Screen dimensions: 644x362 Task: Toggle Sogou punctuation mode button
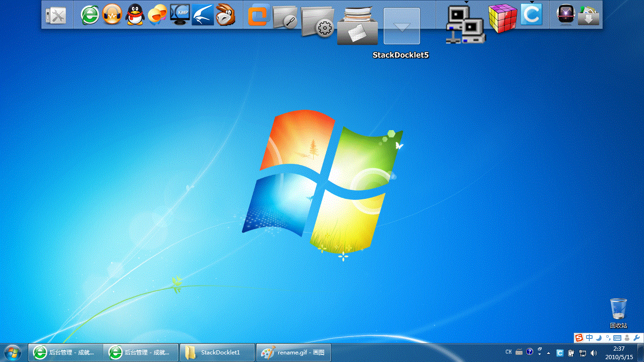pos(608,338)
